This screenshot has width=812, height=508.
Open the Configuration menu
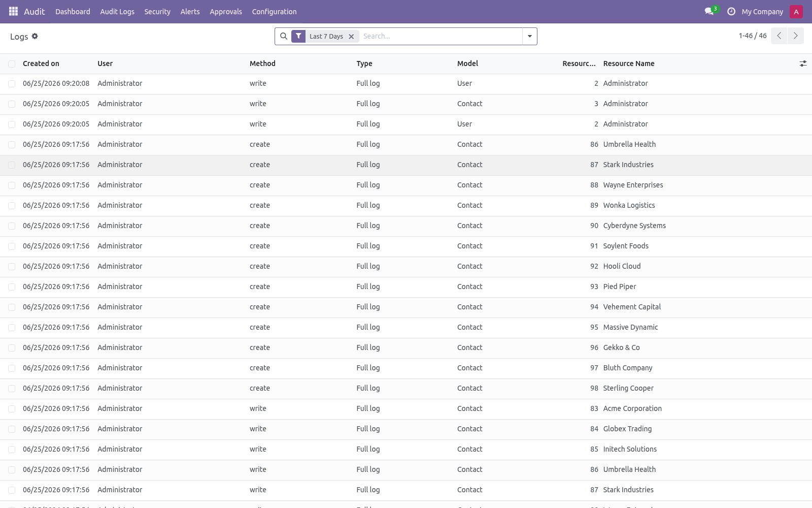[274, 11]
